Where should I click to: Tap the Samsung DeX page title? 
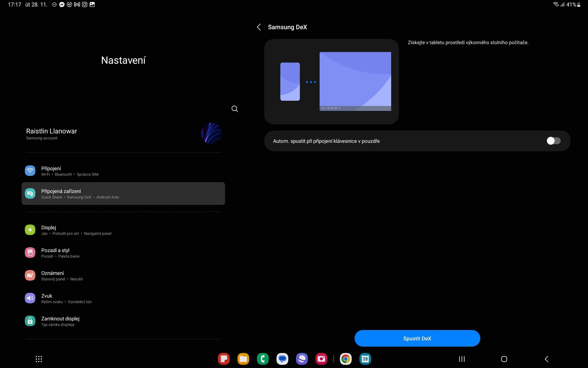[287, 27]
